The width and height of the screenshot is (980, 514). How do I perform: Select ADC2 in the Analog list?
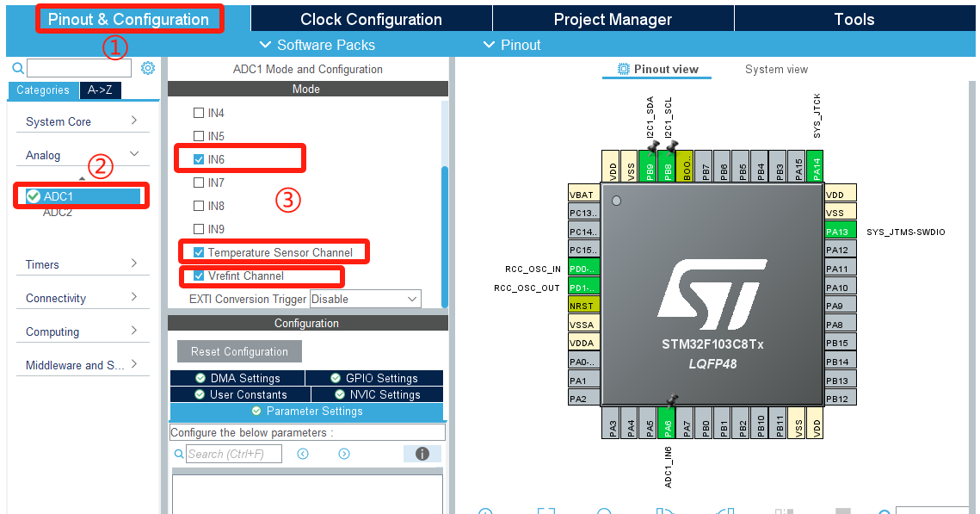tap(58, 213)
